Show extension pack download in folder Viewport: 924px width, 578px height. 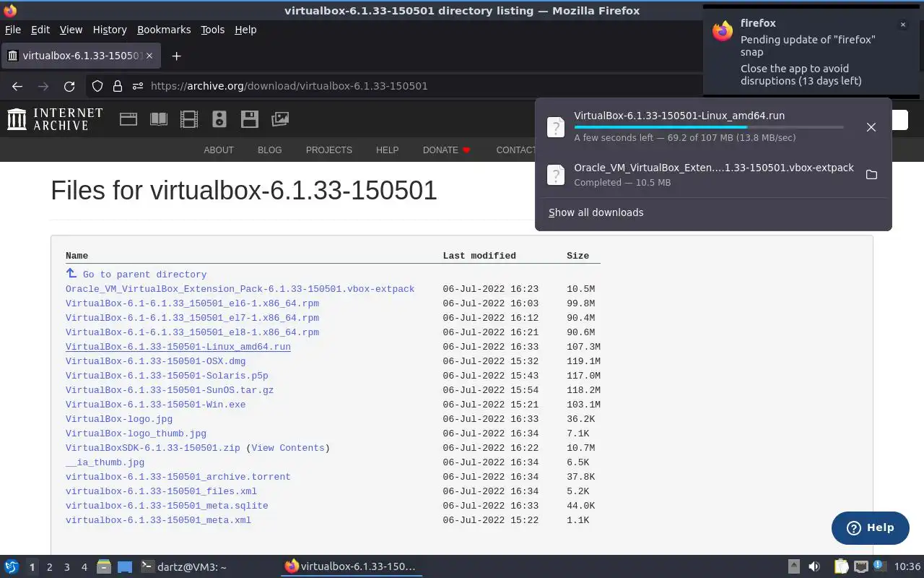871,175
